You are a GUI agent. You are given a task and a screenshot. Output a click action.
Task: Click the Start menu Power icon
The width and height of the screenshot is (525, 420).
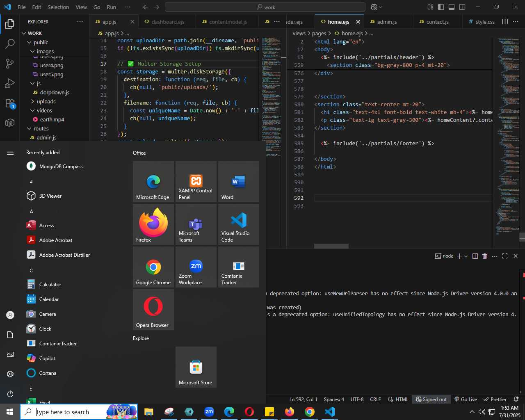(x=10, y=394)
